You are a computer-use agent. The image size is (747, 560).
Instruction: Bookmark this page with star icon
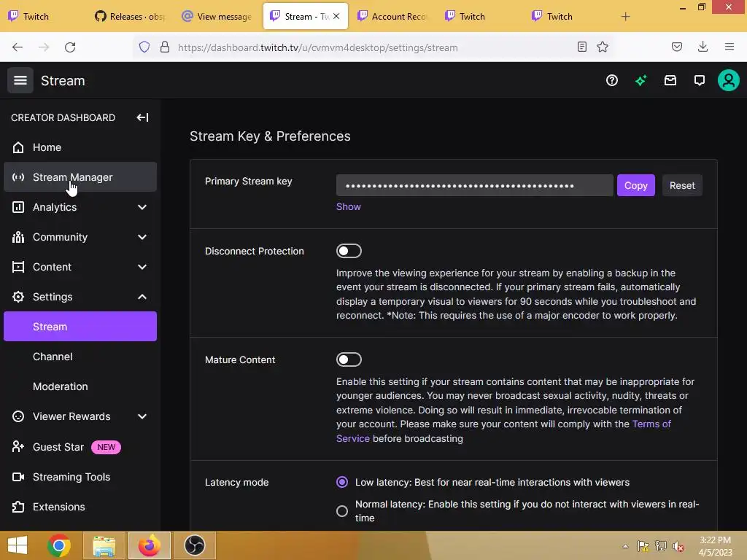tap(603, 47)
